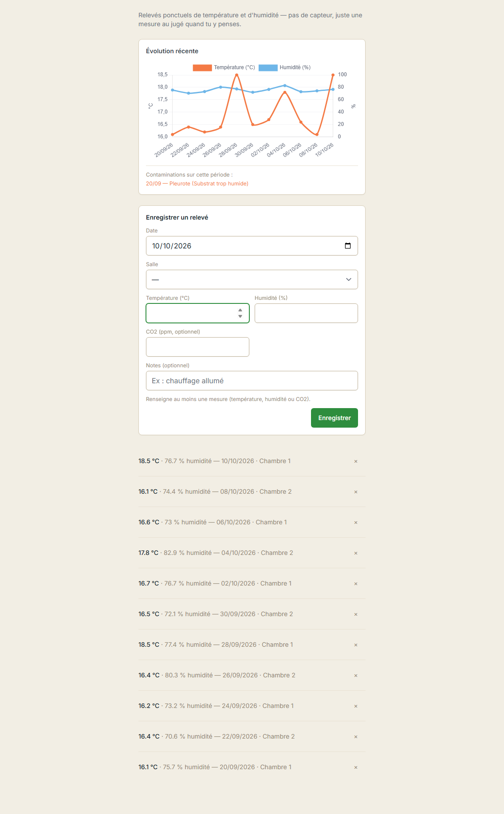This screenshot has width=504, height=814.
Task: Click the 20/09 Pleurote contamination note
Action: tap(197, 184)
